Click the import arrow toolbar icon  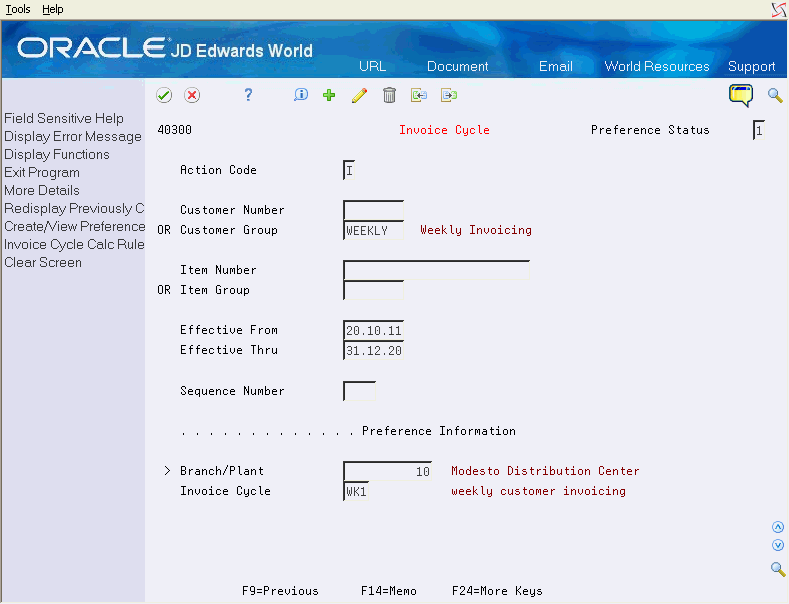tap(419, 95)
